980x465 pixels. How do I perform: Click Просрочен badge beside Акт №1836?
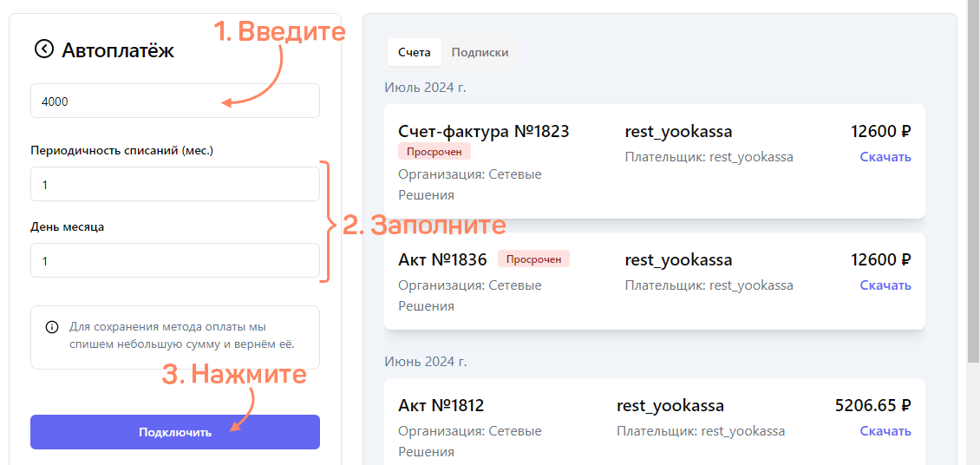[533, 259]
